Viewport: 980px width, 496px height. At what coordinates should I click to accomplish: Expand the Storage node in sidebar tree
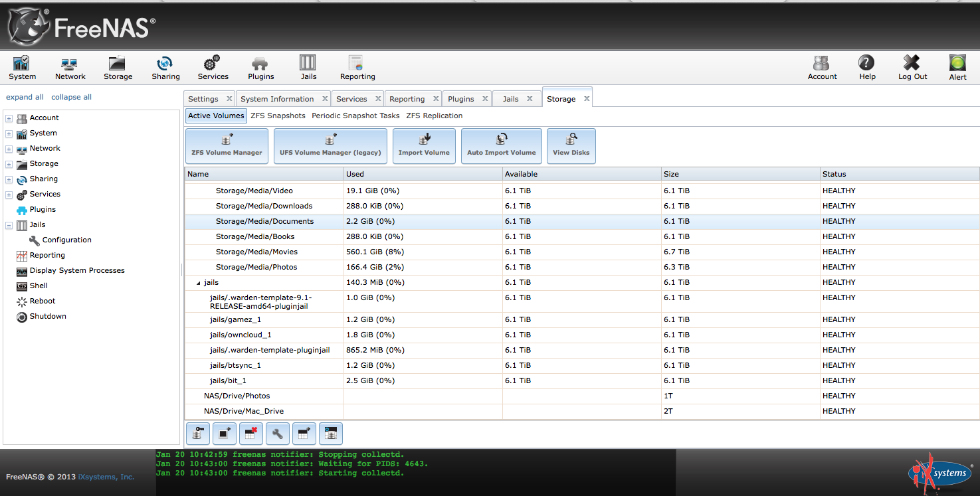coord(9,164)
